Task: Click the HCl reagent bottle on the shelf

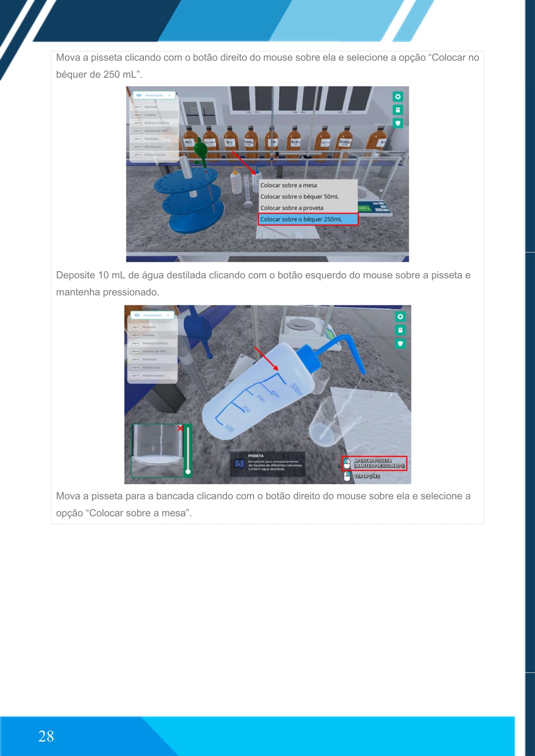Action: pos(190,143)
